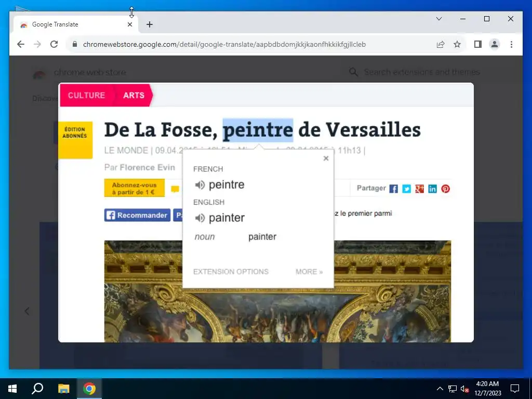The image size is (532, 399).
Task: Share article via Twitter icon
Action: pos(406,189)
